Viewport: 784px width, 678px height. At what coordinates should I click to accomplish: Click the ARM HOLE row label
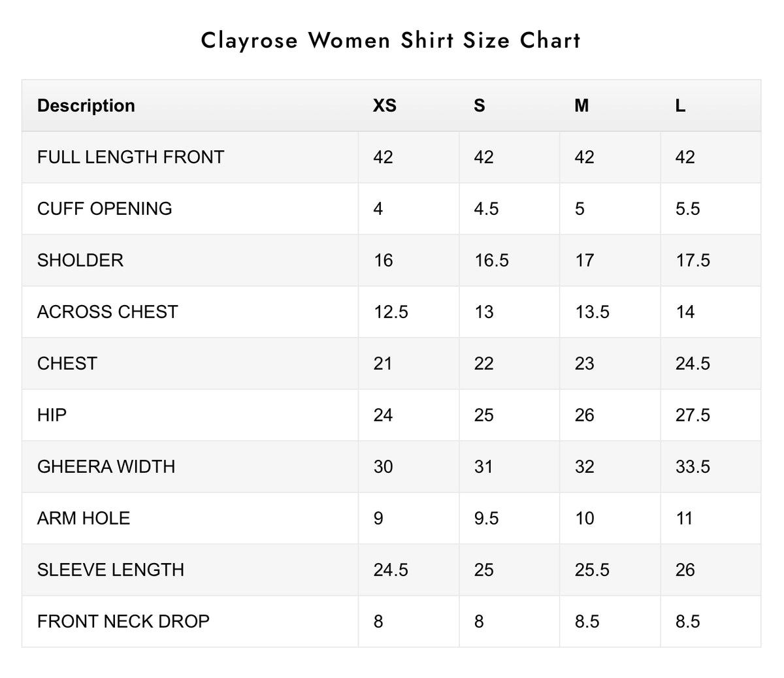coord(84,518)
